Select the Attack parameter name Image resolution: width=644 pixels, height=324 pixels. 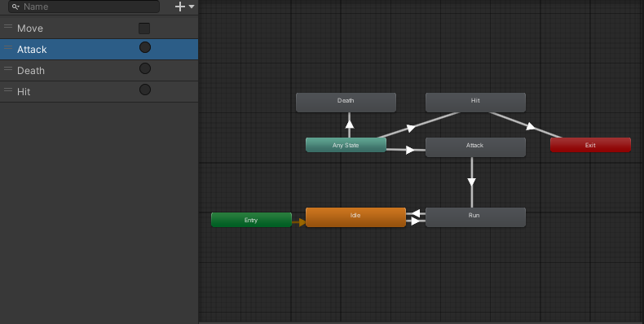pyautogui.click(x=32, y=50)
